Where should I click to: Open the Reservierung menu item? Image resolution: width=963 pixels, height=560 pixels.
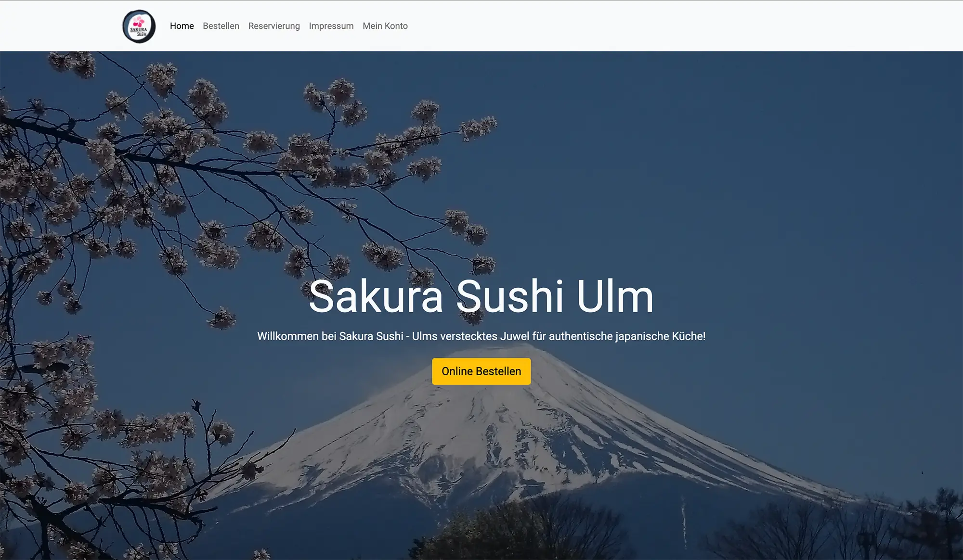[x=273, y=26]
